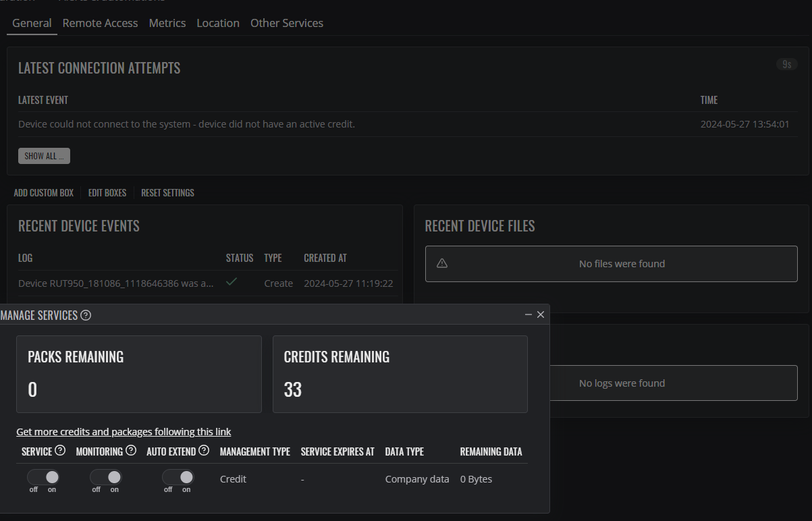
Task: Open the Other Services tab
Action: click(287, 23)
